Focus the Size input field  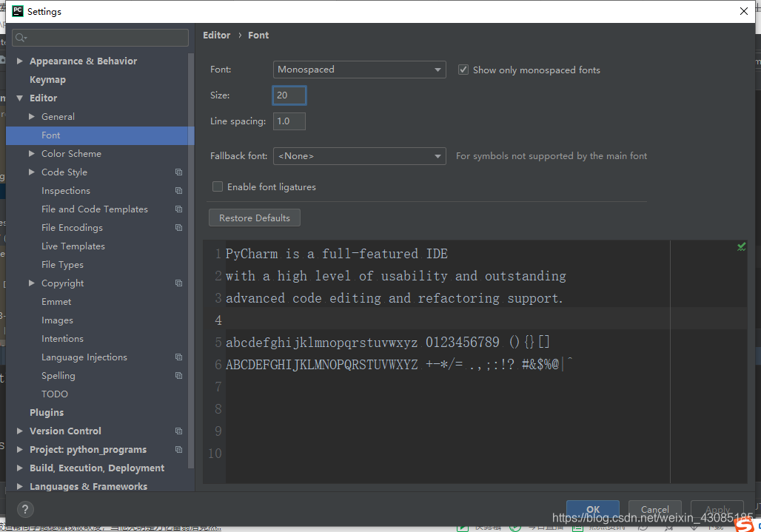(x=289, y=95)
